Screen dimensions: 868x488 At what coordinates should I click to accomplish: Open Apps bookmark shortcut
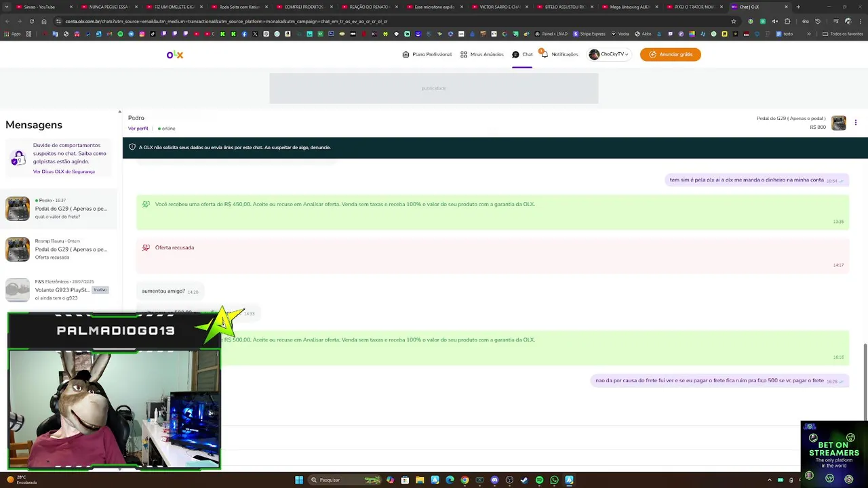click(12, 34)
